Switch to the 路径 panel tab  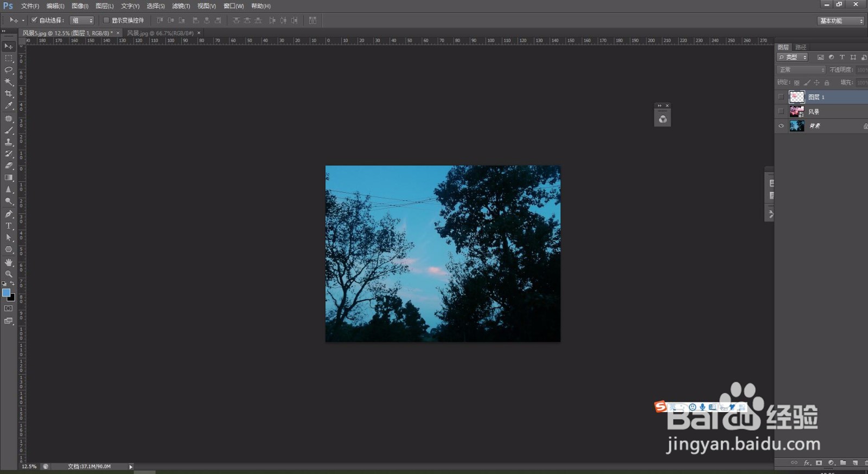pos(801,47)
